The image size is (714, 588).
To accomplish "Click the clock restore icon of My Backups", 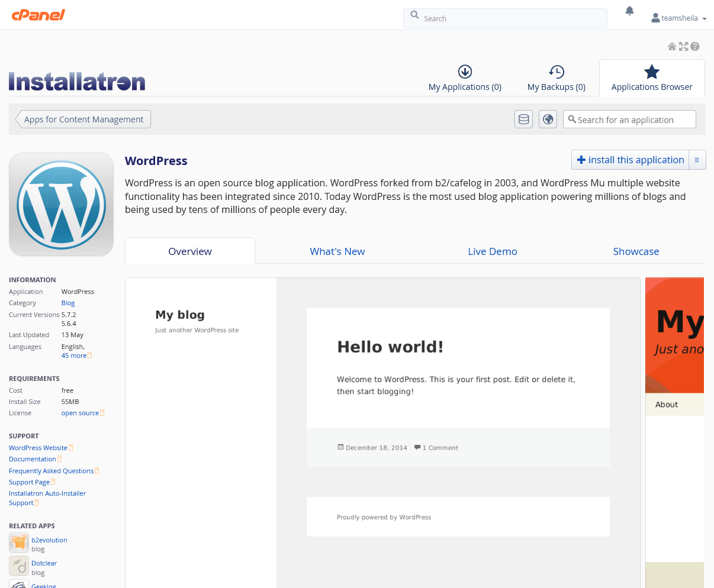I will pos(557,72).
